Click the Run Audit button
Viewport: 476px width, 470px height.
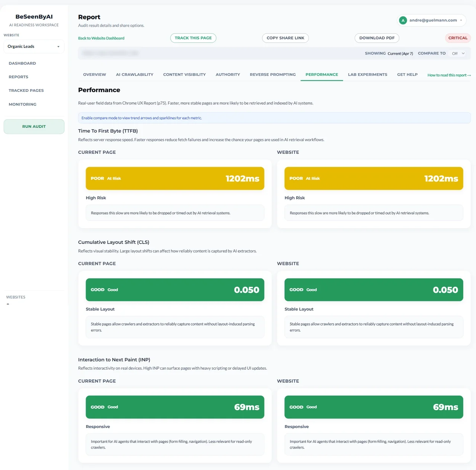click(x=34, y=127)
